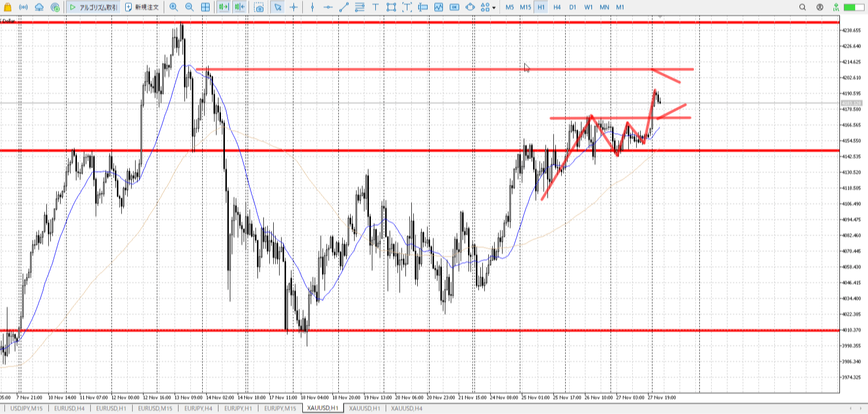Expand the shapes objects dropdown arrow

point(494,8)
